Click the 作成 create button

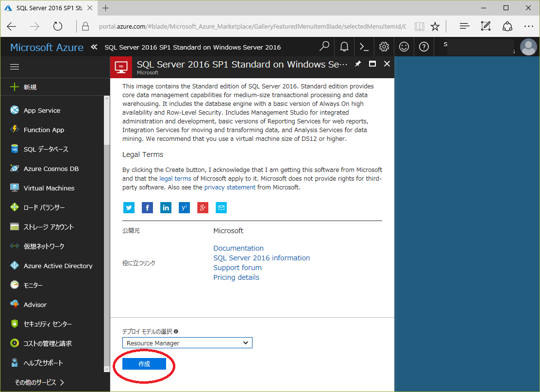click(x=144, y=364)
